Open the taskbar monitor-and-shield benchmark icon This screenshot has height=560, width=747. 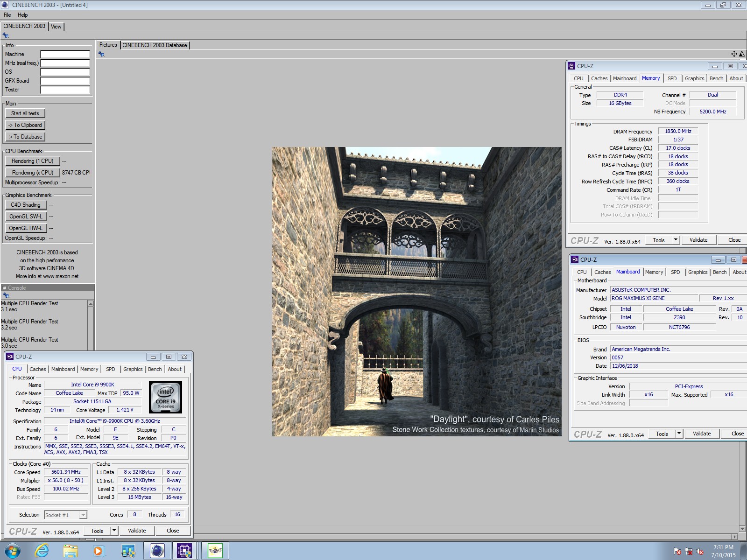tap(128, 551)
